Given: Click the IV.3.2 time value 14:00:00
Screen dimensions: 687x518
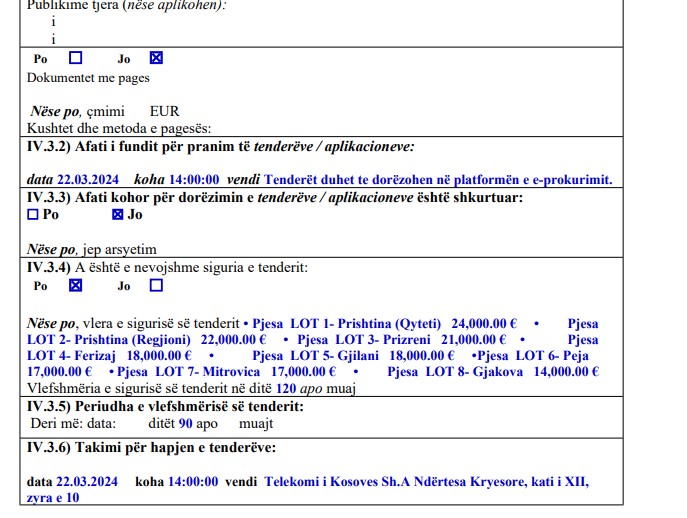Looking at the screenshot, I should point(194,180).
